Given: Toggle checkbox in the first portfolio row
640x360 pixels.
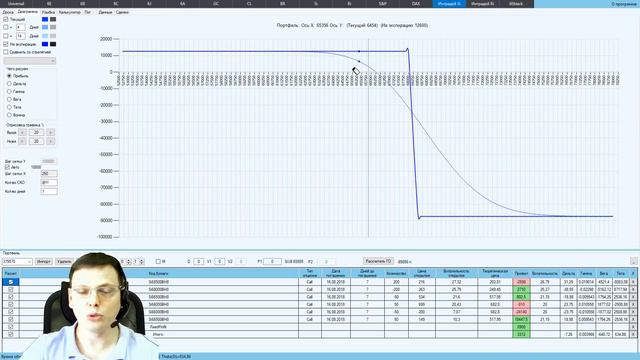Looking at the screenshot, I should (x=11, y=282).
